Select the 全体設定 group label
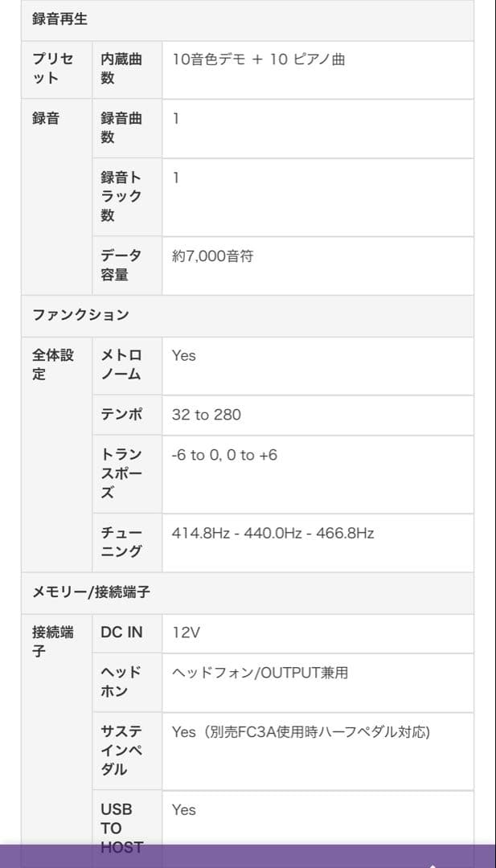 coord(52,365)
